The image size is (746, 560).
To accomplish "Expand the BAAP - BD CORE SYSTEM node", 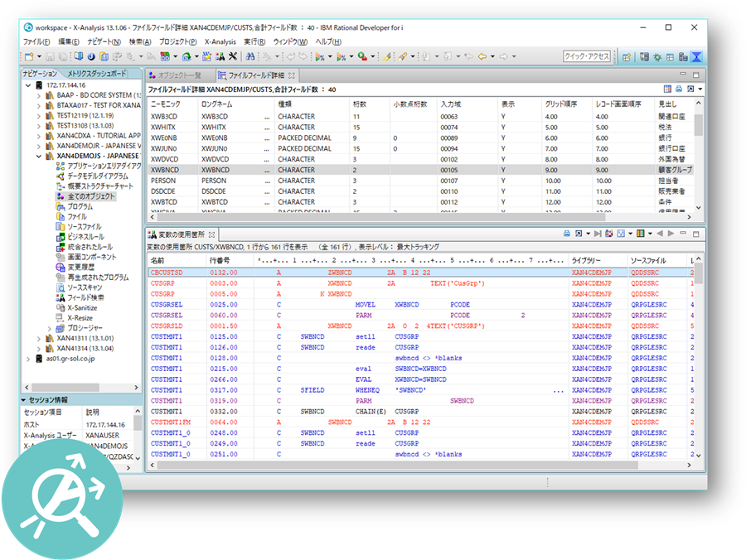I will [x=38, y=95].
